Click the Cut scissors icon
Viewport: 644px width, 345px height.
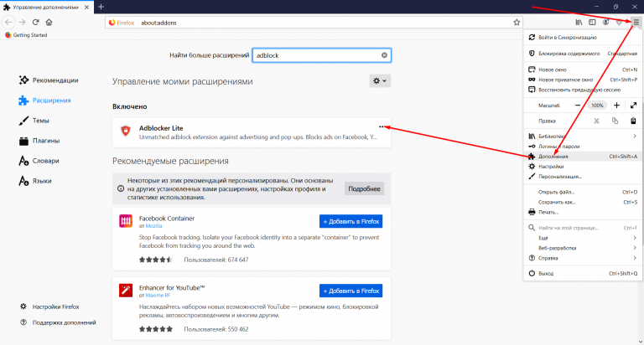pos(596,121)
